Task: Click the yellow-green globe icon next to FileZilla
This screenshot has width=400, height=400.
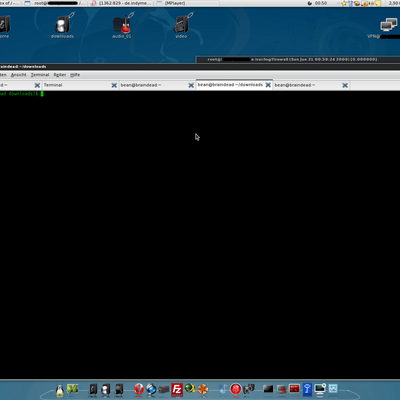Action: [190, 388]
